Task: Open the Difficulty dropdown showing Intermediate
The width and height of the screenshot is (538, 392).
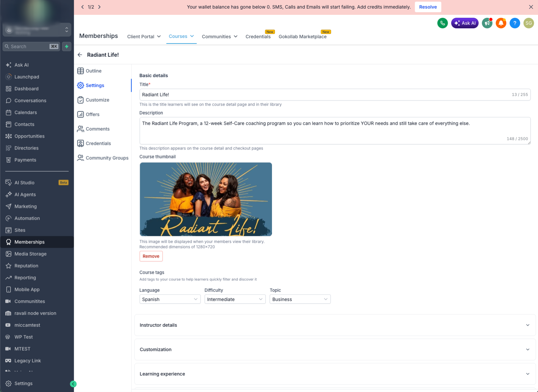Action: coord(235,299)
